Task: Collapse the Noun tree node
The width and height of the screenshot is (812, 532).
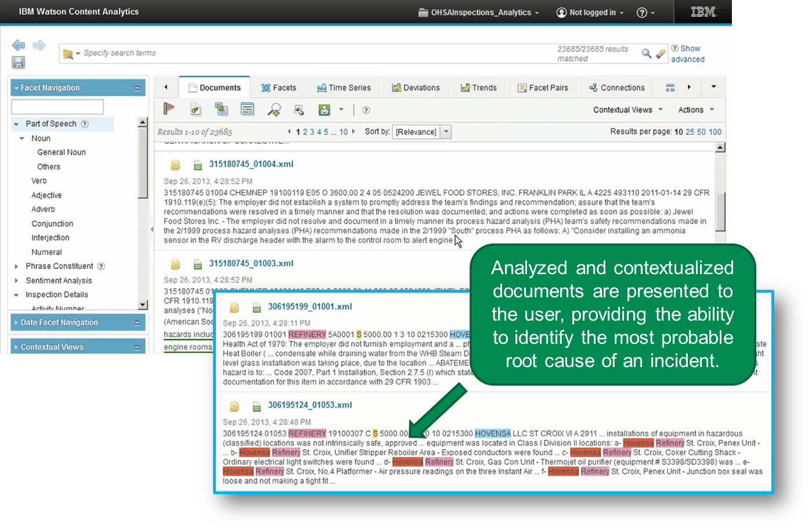Action: click(22, 139)
